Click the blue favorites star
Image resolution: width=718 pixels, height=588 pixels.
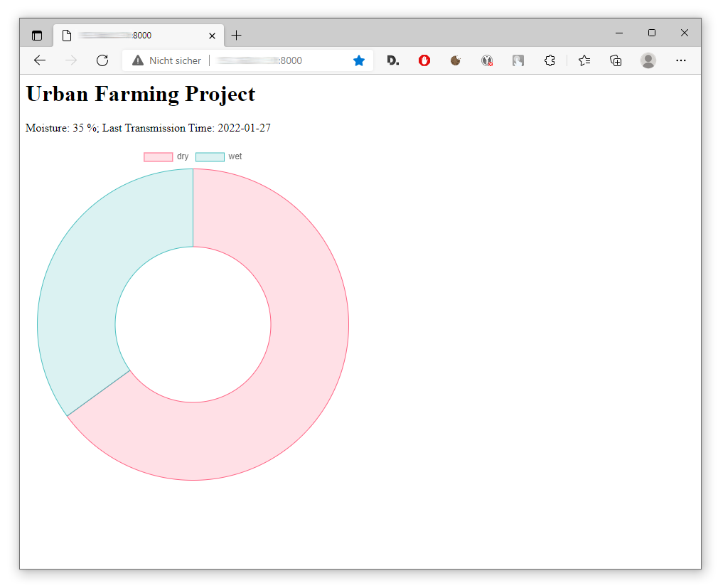click(359, 60)
